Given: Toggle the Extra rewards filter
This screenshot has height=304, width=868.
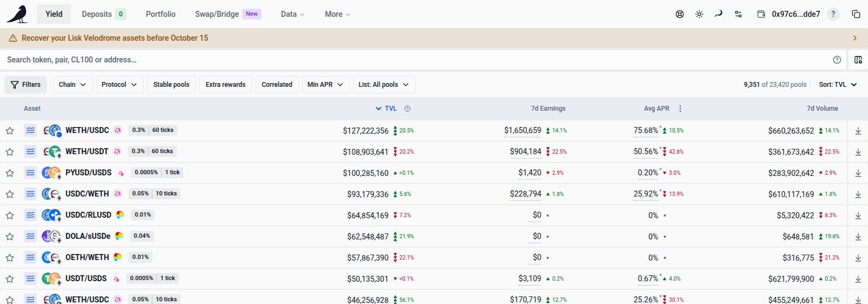Looking at the screenshot, I should click(226, 85).
